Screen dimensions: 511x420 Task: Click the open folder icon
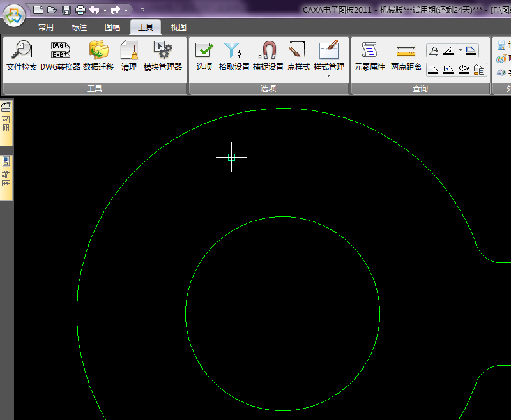click(x=52, y=10)
